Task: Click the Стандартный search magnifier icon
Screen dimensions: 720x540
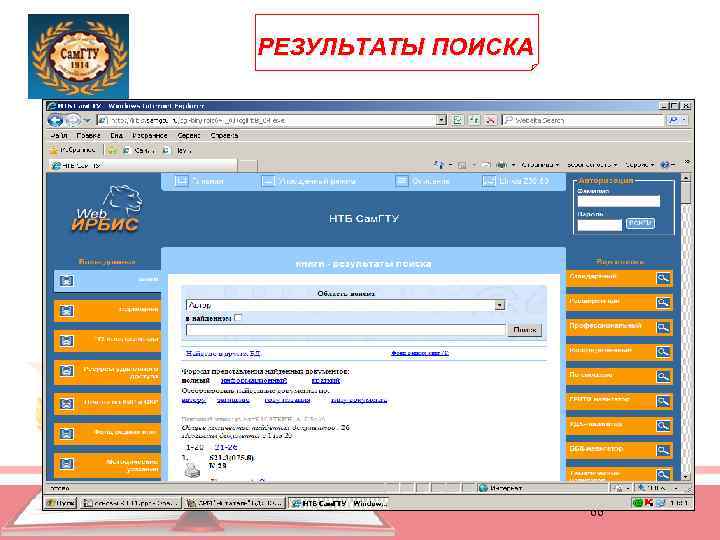Action: point(663,278)
